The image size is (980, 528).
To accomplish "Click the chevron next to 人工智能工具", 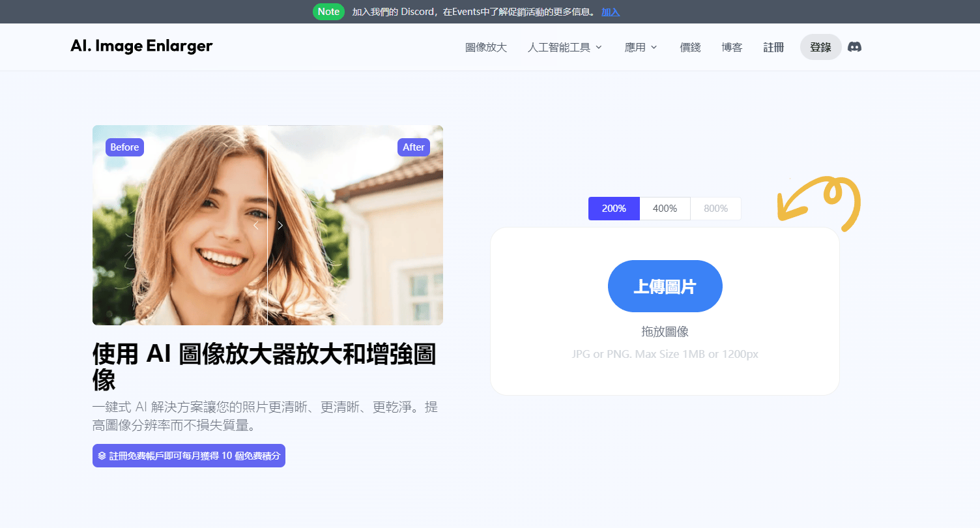I will click(x=599, y=47).
